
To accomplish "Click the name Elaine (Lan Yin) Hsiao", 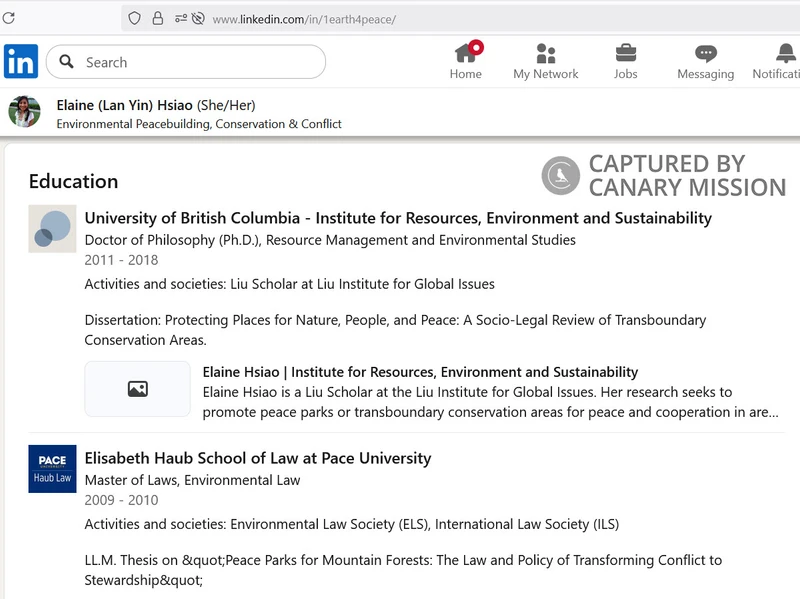I will 124,105.
